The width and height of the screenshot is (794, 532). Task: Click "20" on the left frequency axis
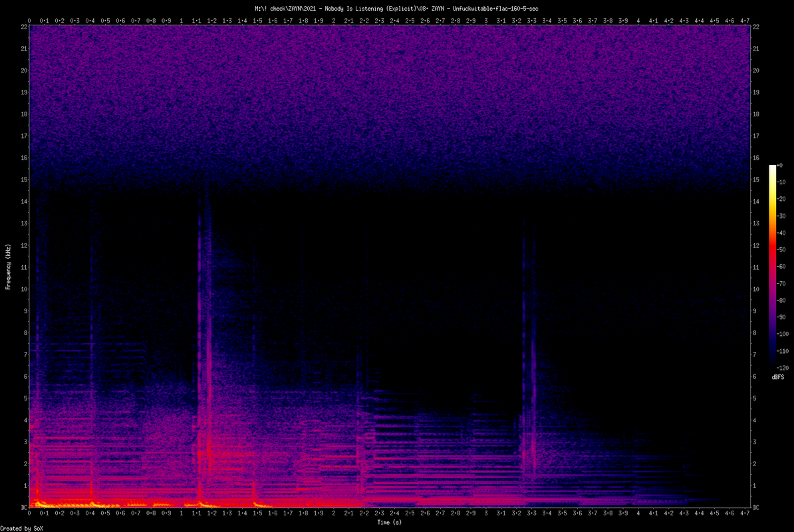point(24,70)
